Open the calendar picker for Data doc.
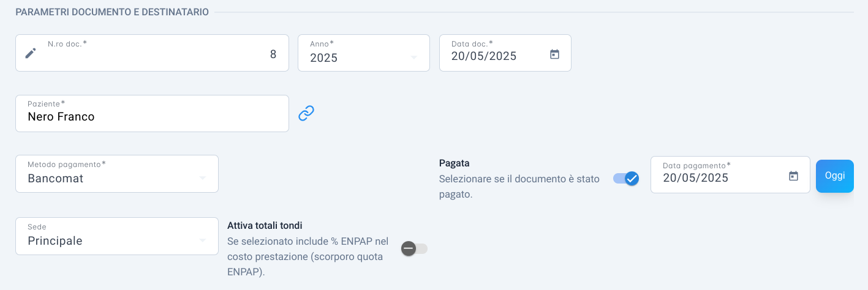This screenshot has width=868, height=290. pyautogui.click(x=554, y=54)
